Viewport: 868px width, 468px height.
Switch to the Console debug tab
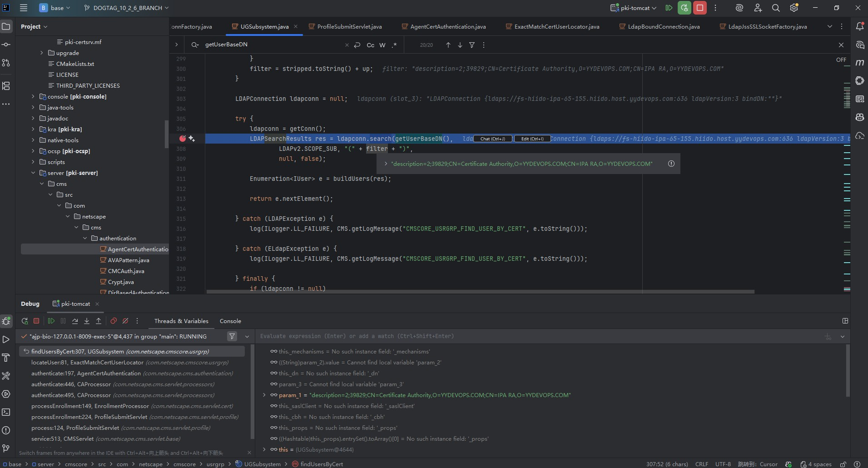(x=230, y=321)
